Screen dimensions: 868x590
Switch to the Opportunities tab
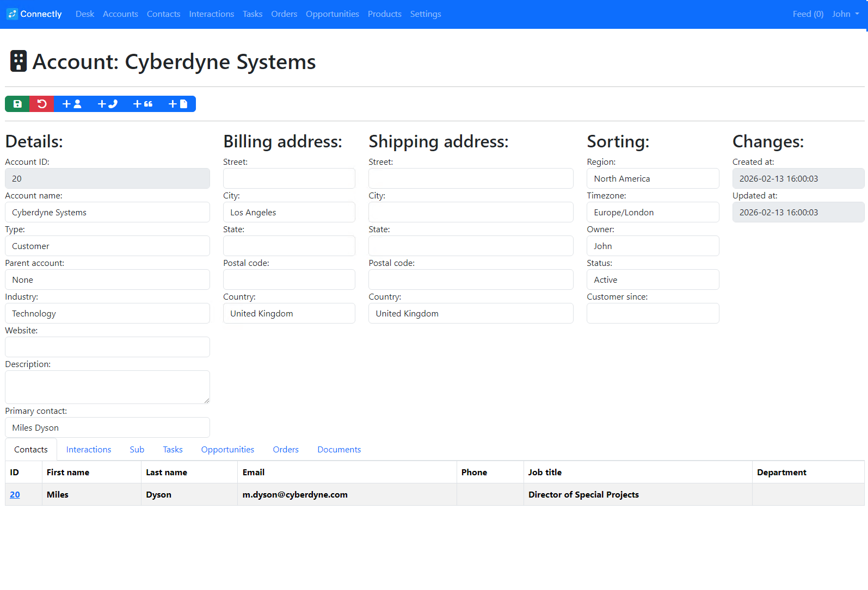coord(227,450)
